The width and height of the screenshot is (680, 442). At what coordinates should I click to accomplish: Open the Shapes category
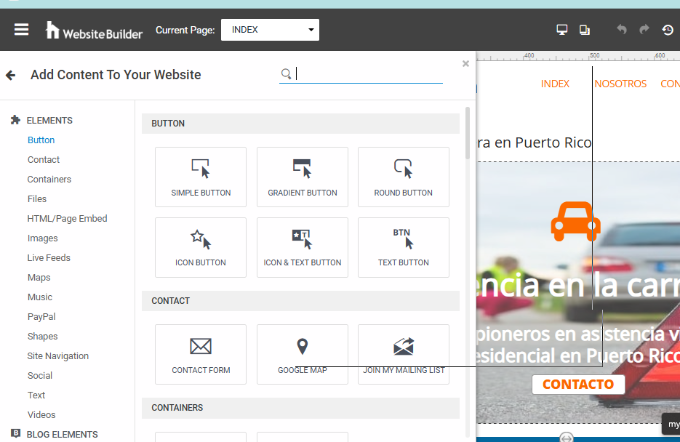point(42,336)
